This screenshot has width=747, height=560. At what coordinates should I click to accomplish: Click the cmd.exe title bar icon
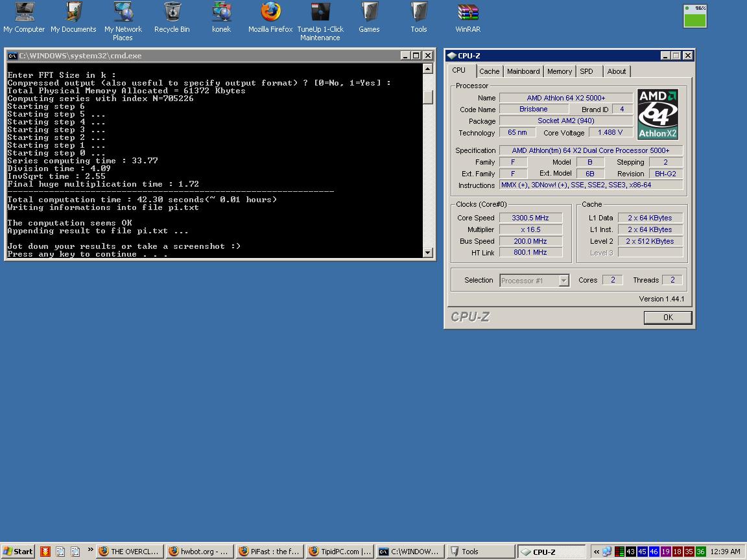click(x=12, y=56)
